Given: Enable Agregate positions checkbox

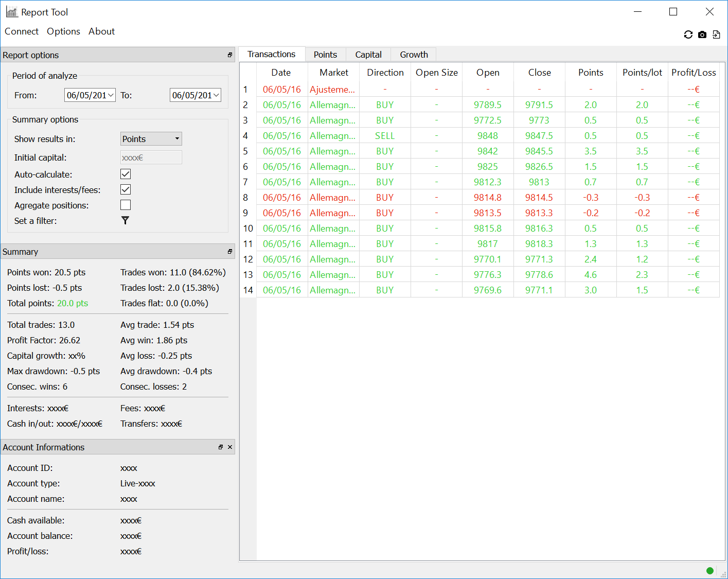Looking at the screenshot, I should click(126, 205).
